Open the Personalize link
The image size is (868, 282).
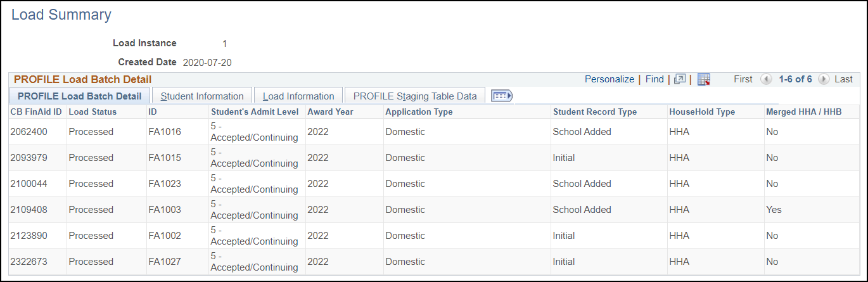[609, 79]
